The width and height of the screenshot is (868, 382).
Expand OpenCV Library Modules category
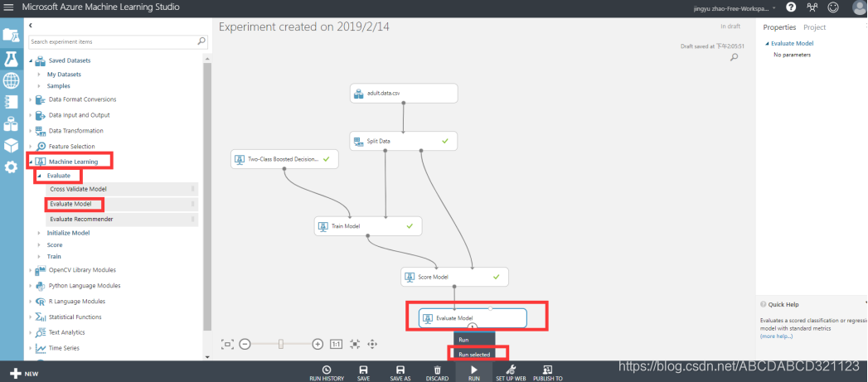(x=31, y=270)
